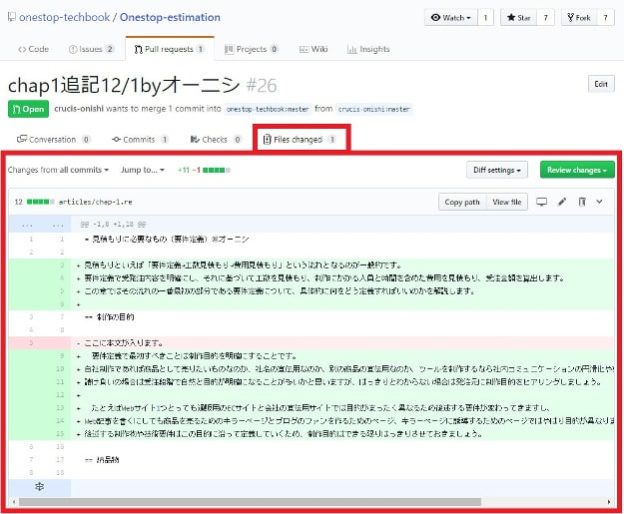The image size is (624, 514).
Task: Edit file with the pencil icon
Action: click(562, 202)
